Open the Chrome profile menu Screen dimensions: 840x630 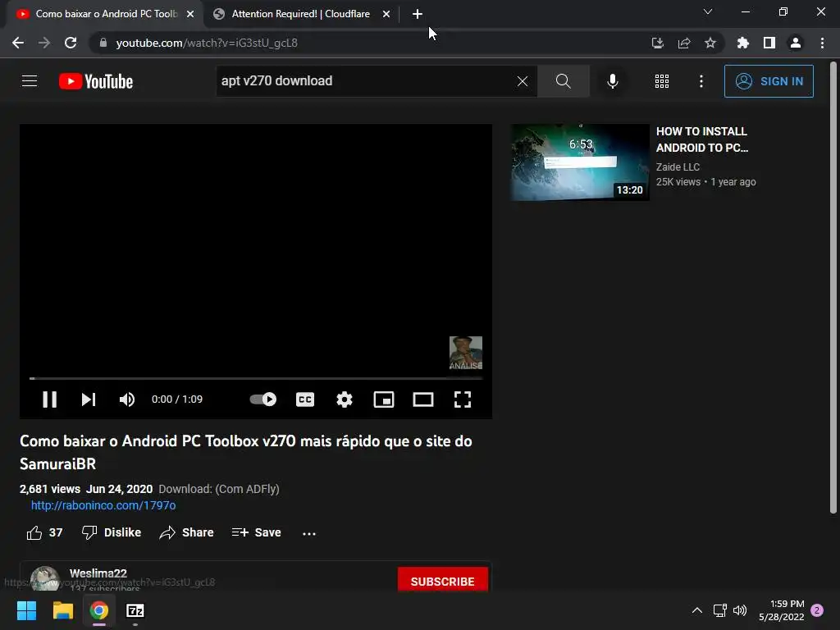pos(796,43)
